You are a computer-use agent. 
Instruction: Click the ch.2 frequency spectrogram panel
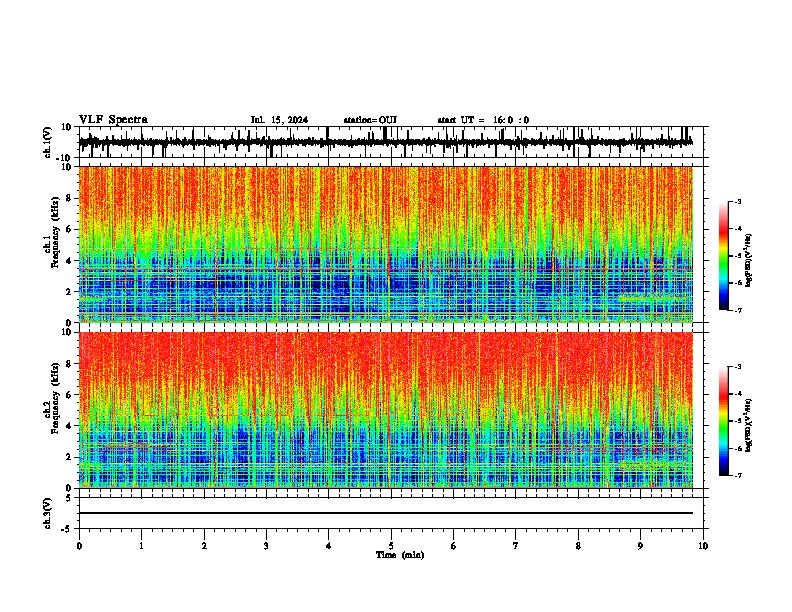coord(386,410)
